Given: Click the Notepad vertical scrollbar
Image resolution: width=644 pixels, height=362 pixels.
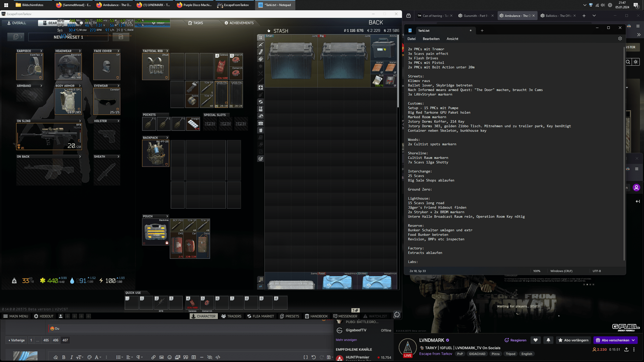Looking at the screenshot, I should pos(625,153).
